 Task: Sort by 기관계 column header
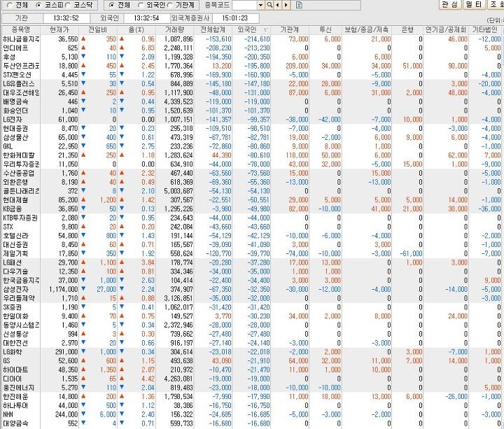[x=290, y=30]
